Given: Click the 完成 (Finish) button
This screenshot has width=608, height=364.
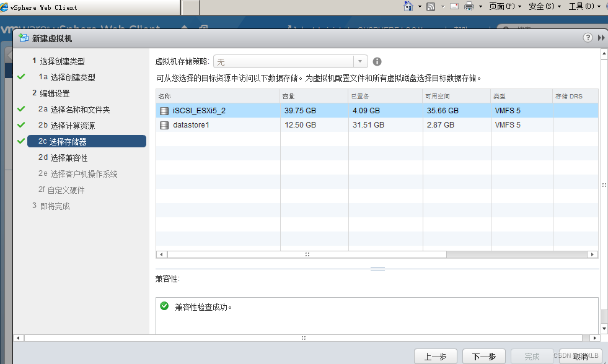Looking at the screenshot, I should pos(532,356).
